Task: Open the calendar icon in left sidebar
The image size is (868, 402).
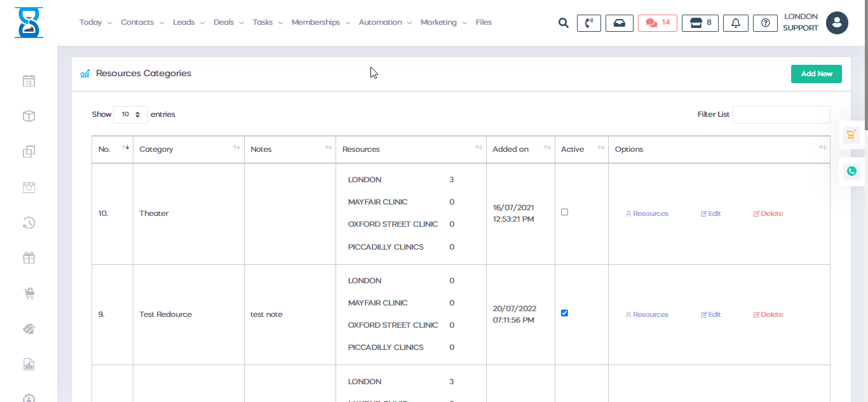Action: coord(29,81)
